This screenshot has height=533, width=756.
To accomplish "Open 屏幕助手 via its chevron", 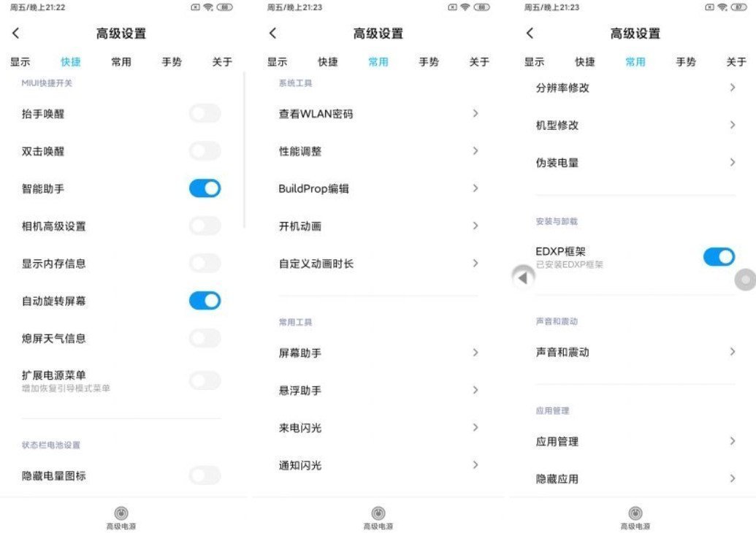I will [x=476, y=352].
